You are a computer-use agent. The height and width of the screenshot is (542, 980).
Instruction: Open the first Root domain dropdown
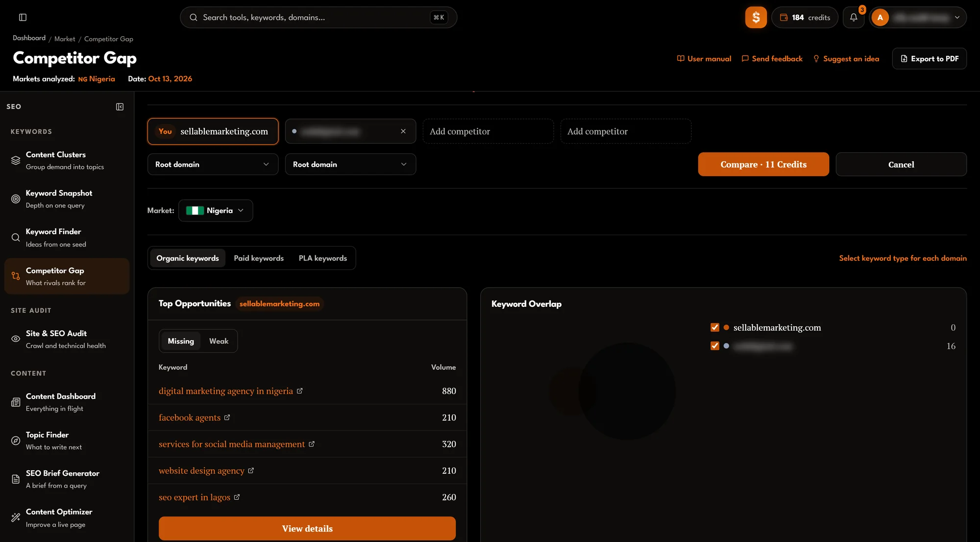pos(213,164)
